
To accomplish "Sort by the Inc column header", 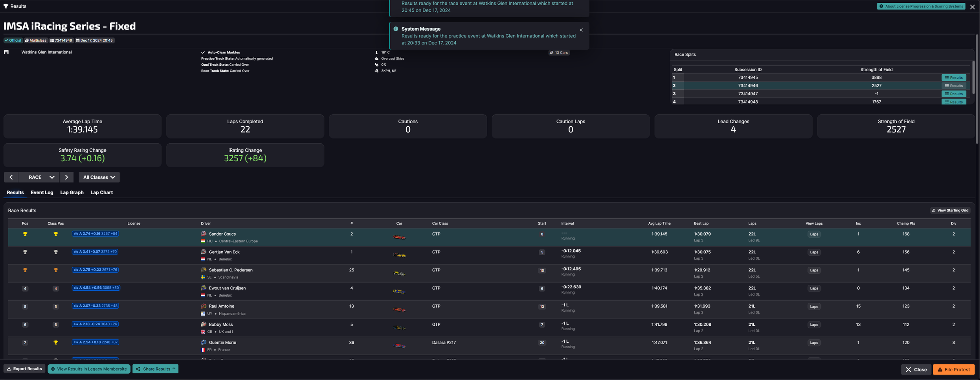I will point(858,223).
